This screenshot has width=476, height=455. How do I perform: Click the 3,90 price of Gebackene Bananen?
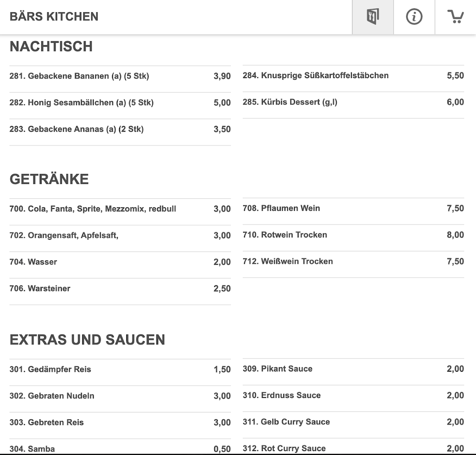222,76
